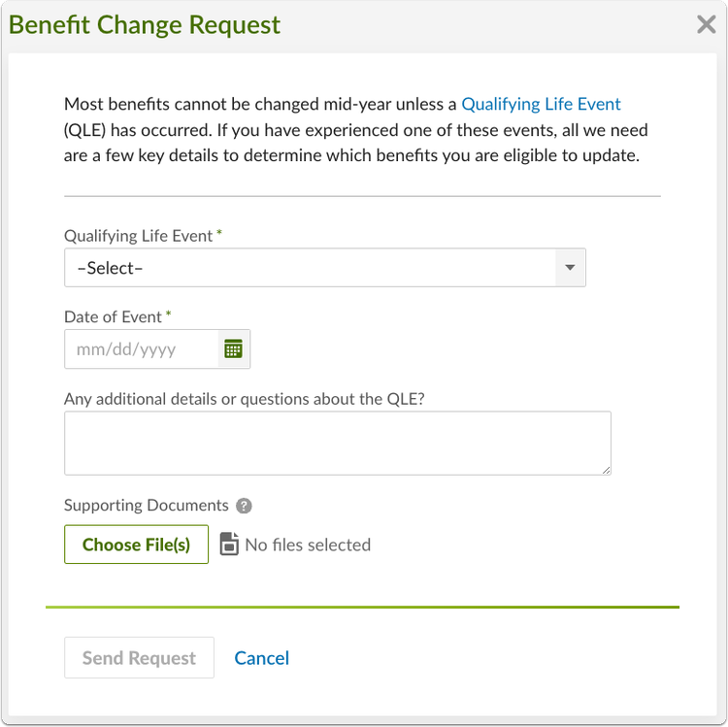Open the -Select- combo box
Screen dimensions: 728x727
(x=325, y=267)
